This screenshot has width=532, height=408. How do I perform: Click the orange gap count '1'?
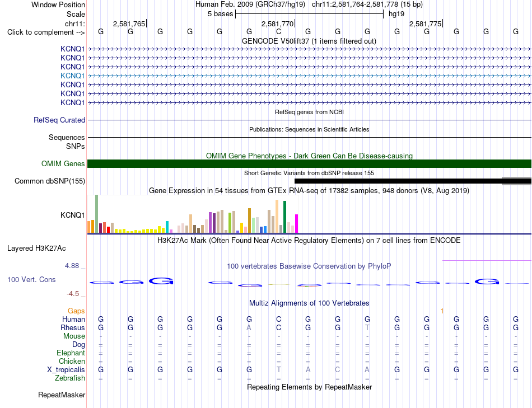[x=442, y=311]
